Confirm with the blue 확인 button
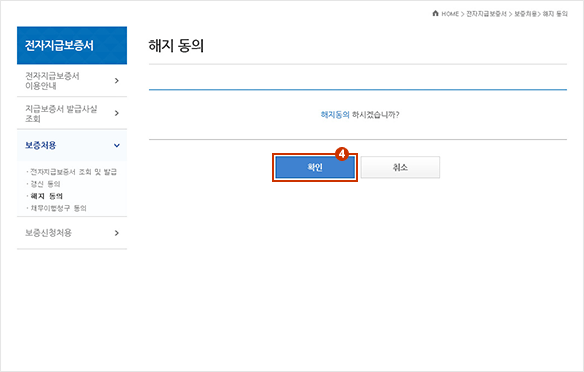 [315, 167]
